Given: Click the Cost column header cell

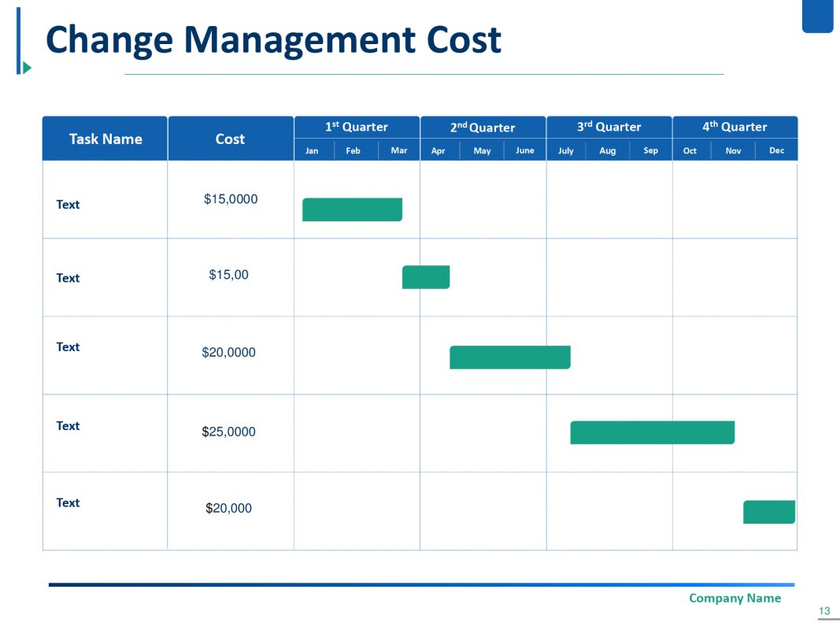Looking at the screenshot, I should [x=230, y=139].
